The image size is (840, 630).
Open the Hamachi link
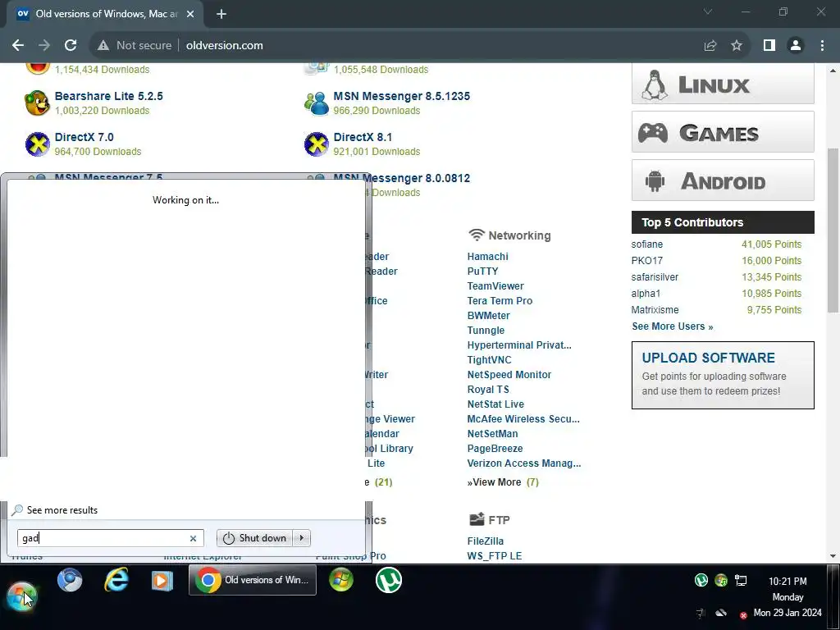[x=487, y=257]
